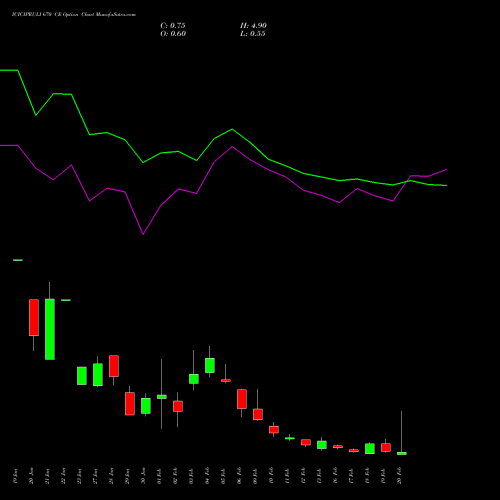Click the 21 Jan date label
The width and height of the screenshot is (500, 500).
pyautogui.click(x=47, y=476)
